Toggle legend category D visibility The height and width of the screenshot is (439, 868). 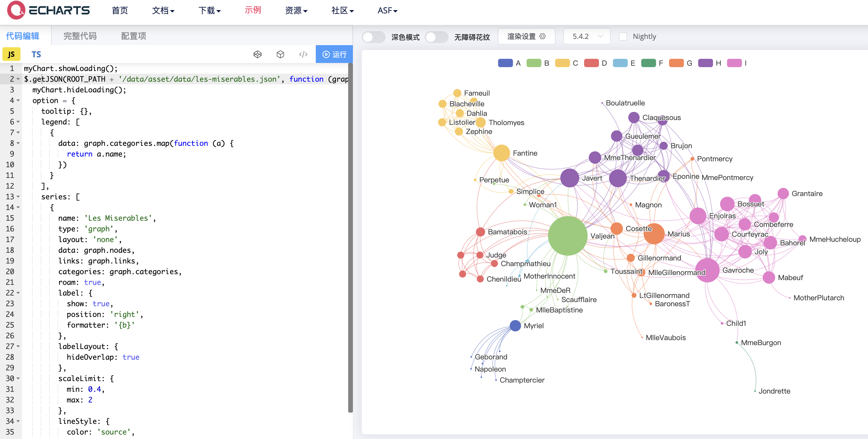(595, 63)
